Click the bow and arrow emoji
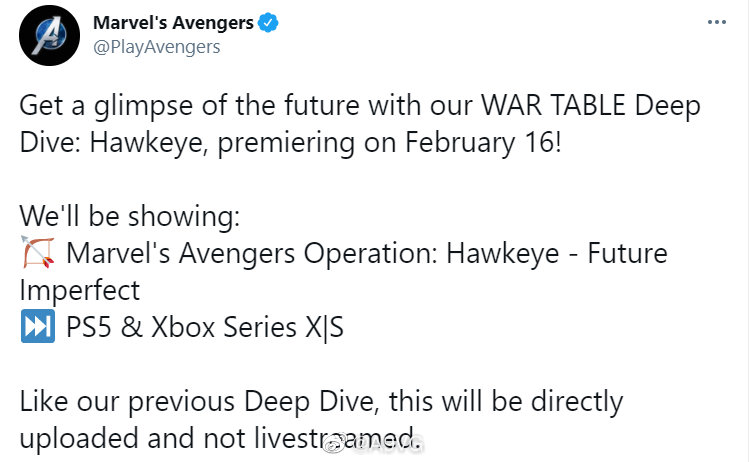 (37, 253)
